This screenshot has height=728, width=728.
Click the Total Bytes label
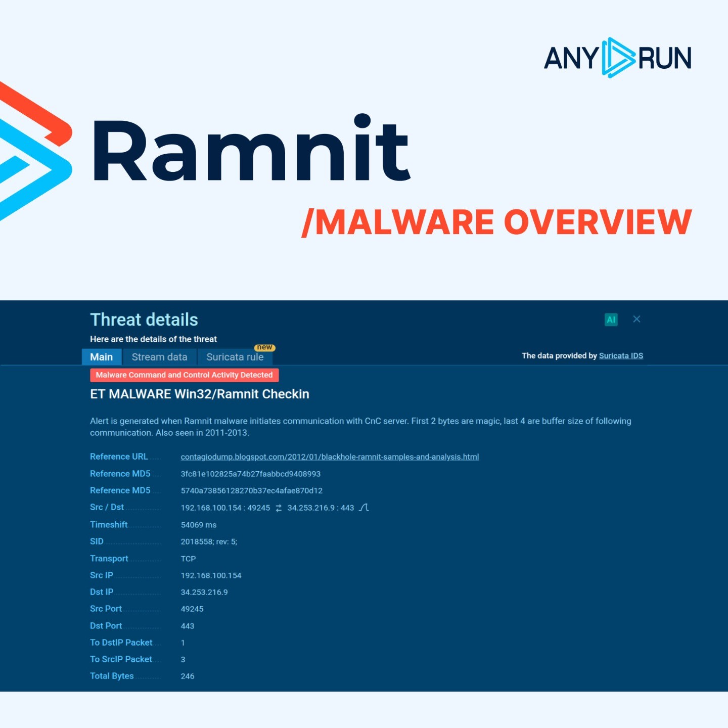click(x=112, y=676)
